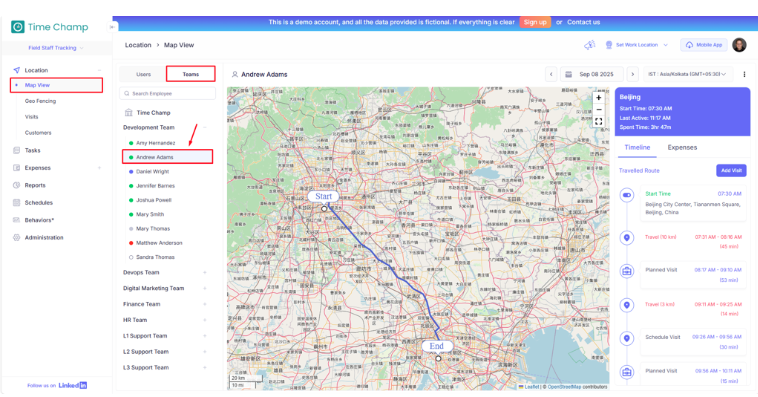Click the Location navigation arrow icon
This screenshot has width=758, height=397.
click(16, 70)
